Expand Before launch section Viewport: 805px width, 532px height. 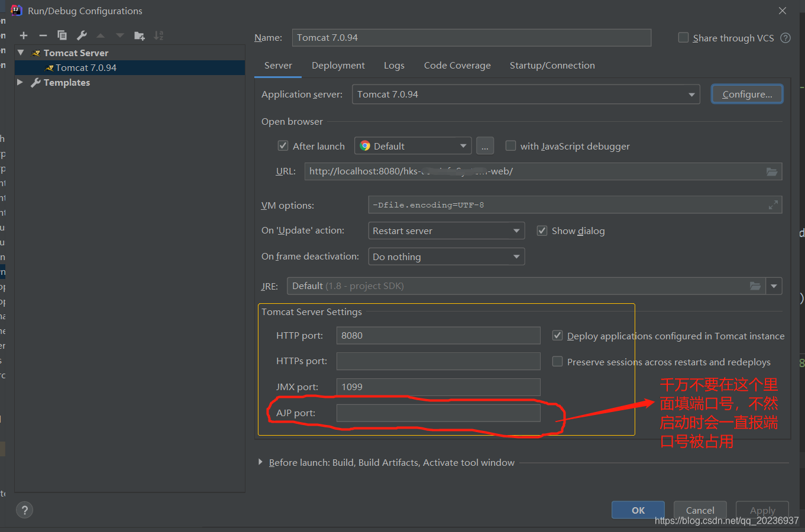pos(260,462)
